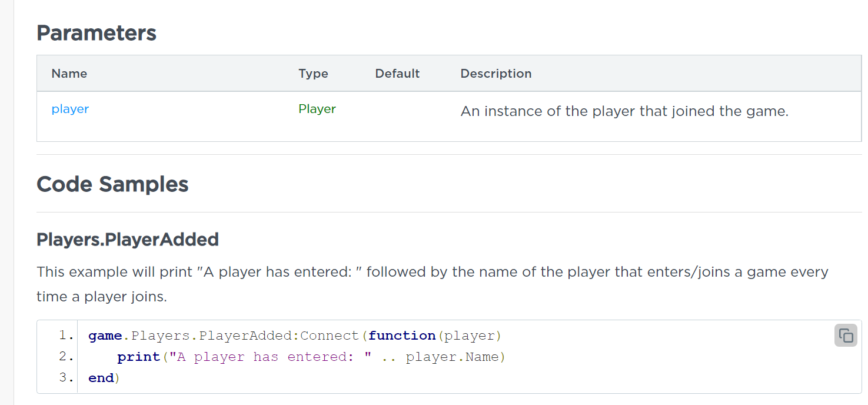Click the player parameter description text

click(624, 111)
